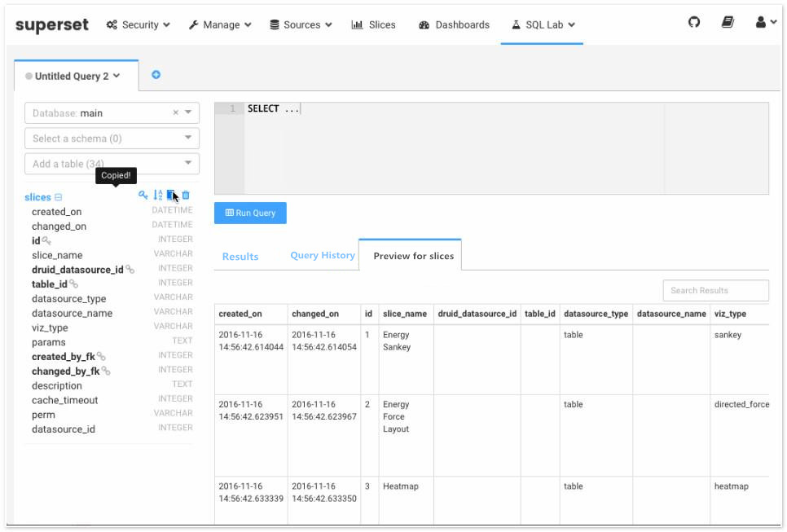Collapse the slices table columns
Viewport: 787px width, 532px height.
pos(58,197)
